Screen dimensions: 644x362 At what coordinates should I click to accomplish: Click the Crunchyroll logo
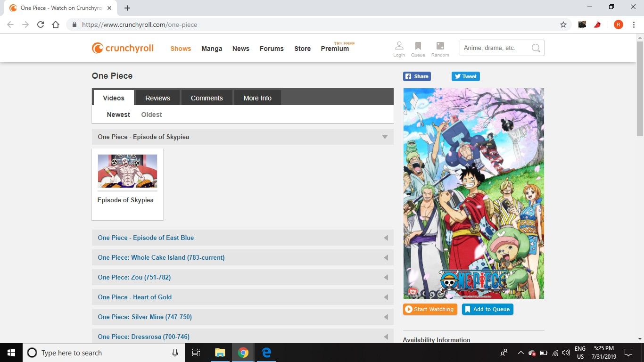pyautogui.click(x=122, y=48)
